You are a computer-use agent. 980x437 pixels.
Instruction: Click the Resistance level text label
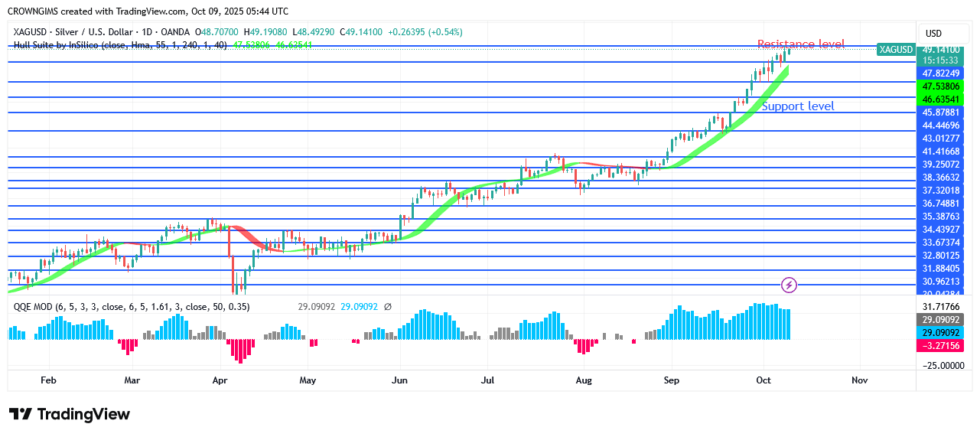(x=801, y=44)
